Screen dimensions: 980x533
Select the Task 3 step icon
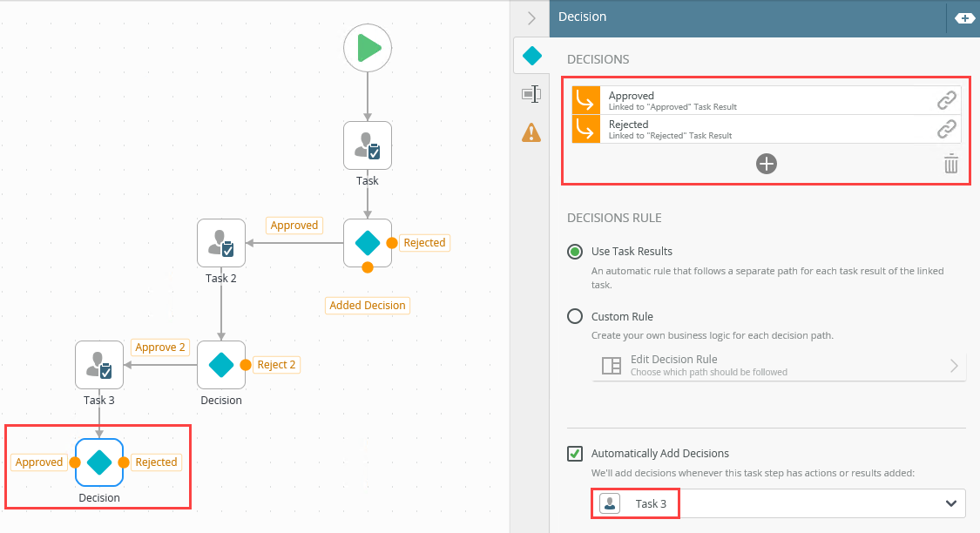point(99,365)
